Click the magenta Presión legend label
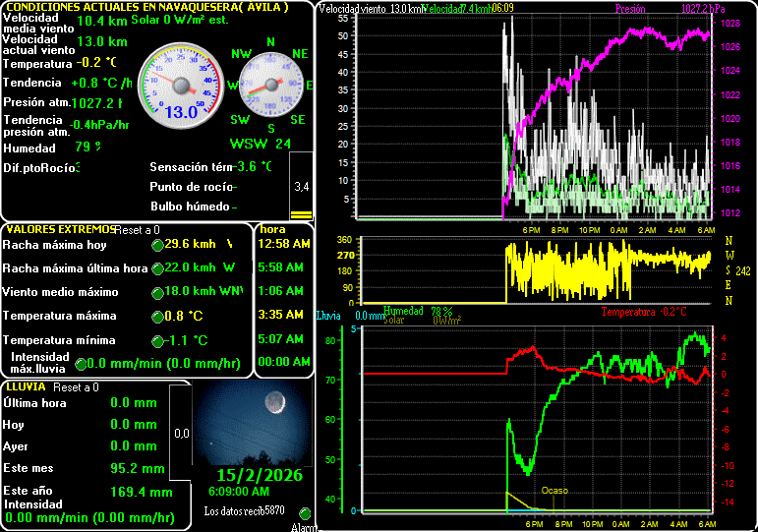758x532 pixels. click(x=630, y=9)
